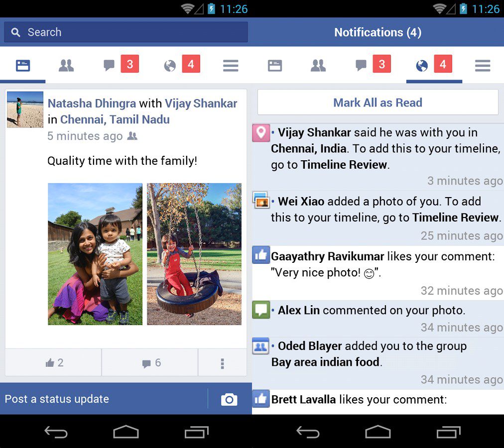Tap Android back button under Notifications screen
The width and height of the screenshot is (504, 448).
click(x=308, y=432)
